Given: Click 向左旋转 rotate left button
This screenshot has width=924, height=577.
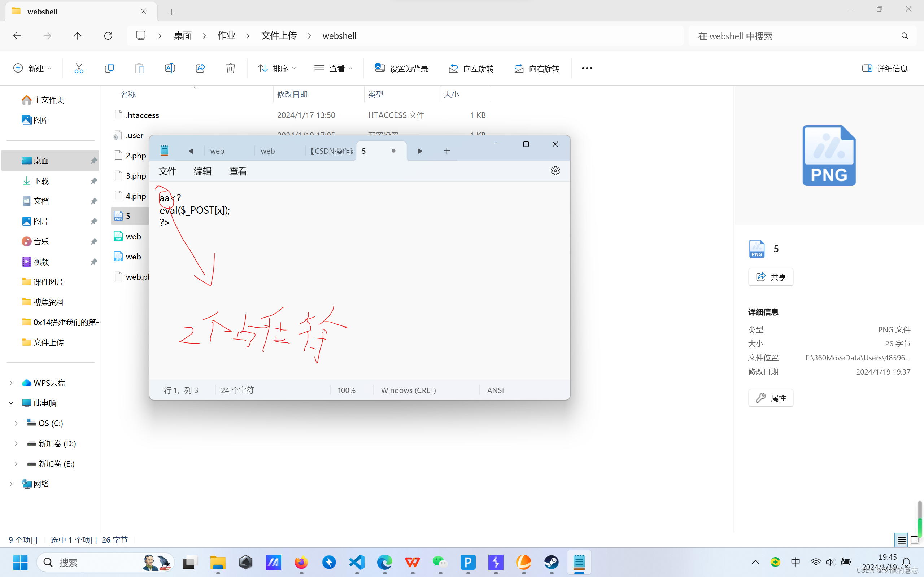Looking at the screenshot, I should point(471,68).
